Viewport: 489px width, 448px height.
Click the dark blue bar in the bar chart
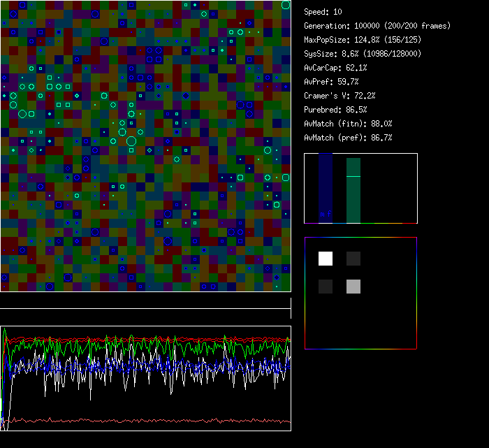click(x=326, y=185)
